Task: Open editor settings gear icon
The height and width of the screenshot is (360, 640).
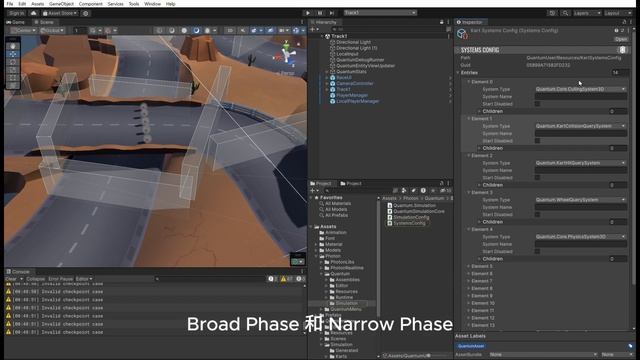Action: click(85, 13)
